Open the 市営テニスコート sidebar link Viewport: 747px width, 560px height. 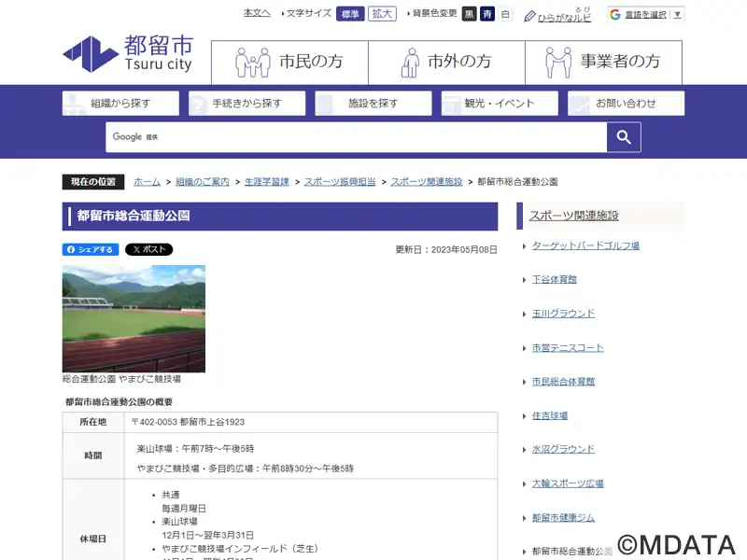point(568,348)
